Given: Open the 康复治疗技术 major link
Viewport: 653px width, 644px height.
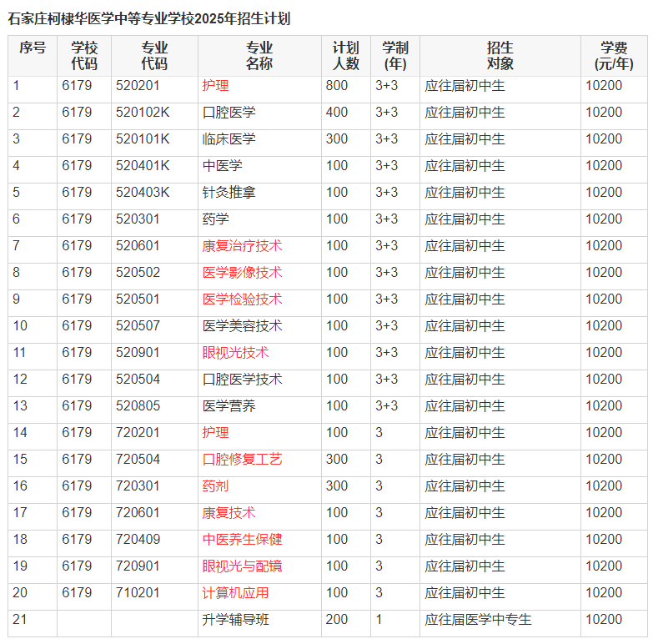Looking at the screenshot, I should (x=242, y=246).
